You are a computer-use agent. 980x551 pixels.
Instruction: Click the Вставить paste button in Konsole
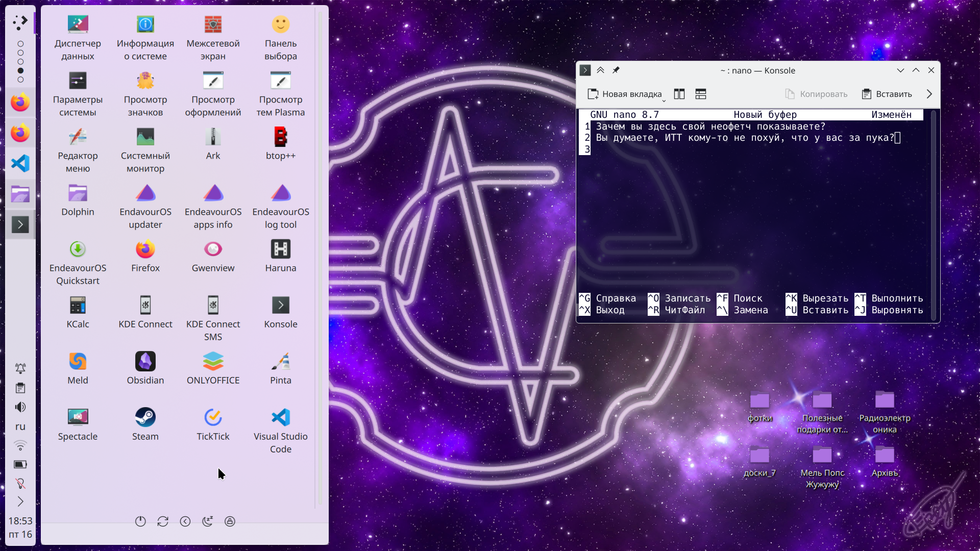887,94
